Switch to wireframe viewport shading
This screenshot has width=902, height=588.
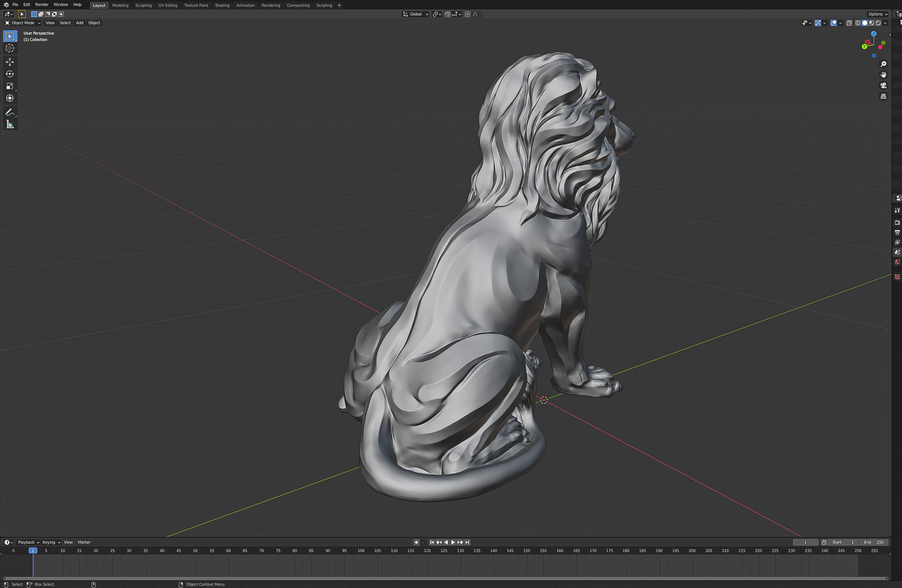(x=858, y=23)
